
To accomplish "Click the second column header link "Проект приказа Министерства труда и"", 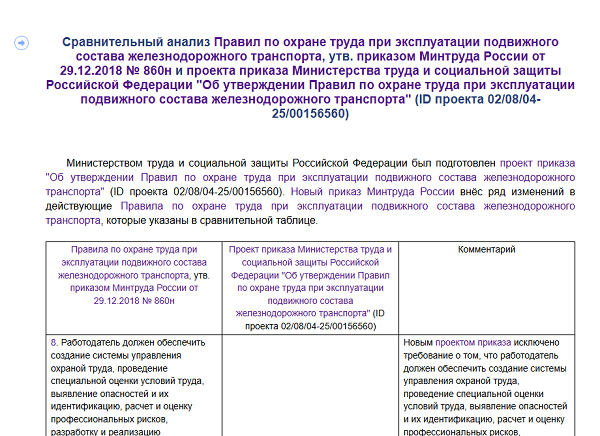I will coord(310,250).
